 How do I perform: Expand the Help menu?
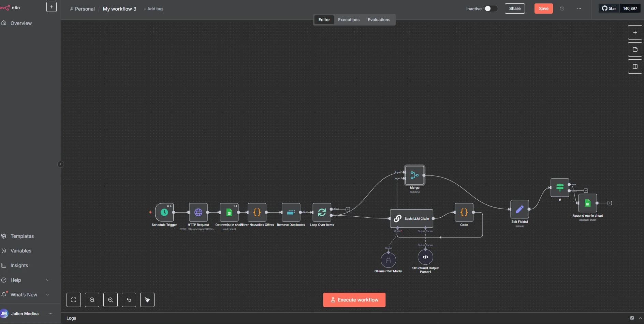[47, 280]
